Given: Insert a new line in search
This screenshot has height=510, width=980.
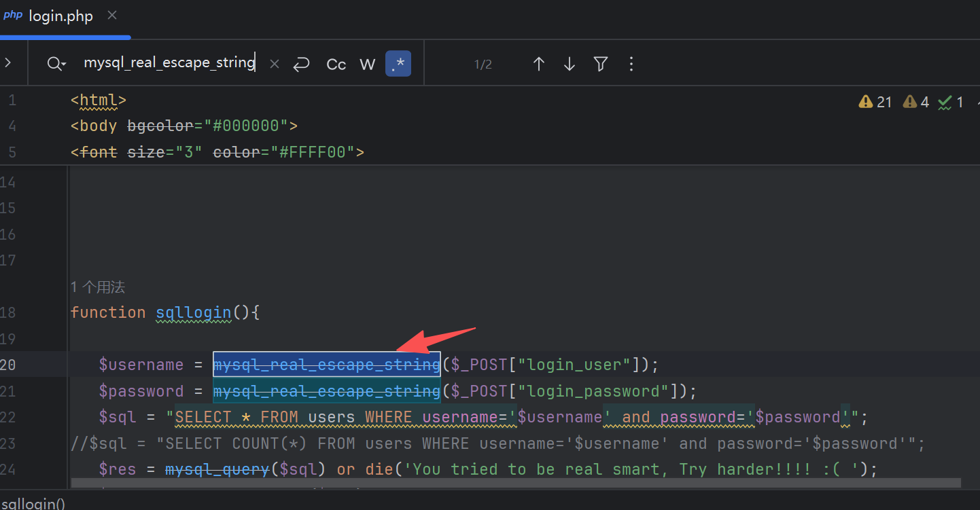Looking at the screenshot, I should [x=301, y=64].
